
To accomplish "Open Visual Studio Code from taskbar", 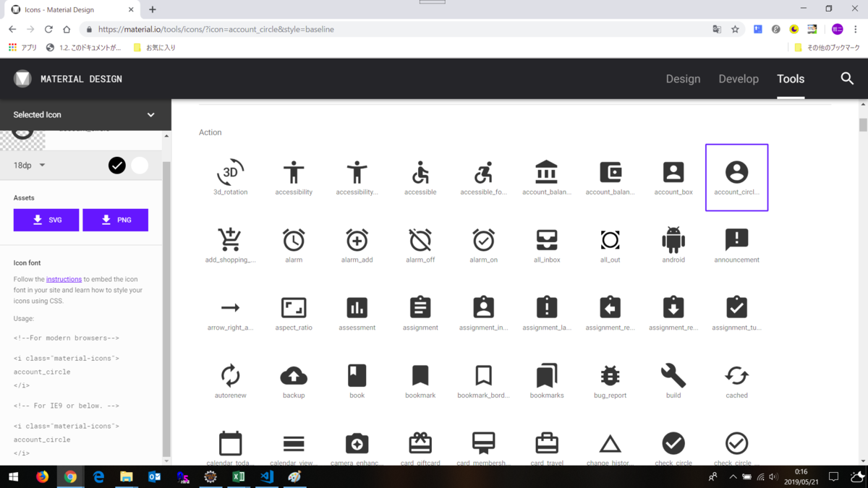I will [x=266, y=477].
